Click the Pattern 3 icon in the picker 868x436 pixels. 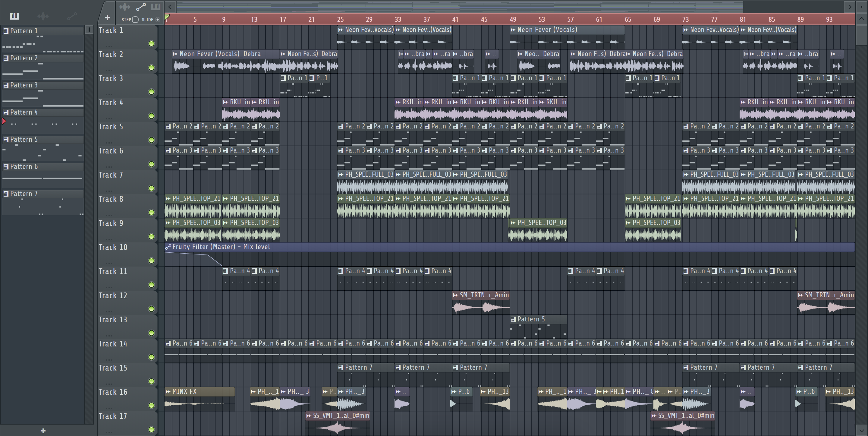click(6, 85)
